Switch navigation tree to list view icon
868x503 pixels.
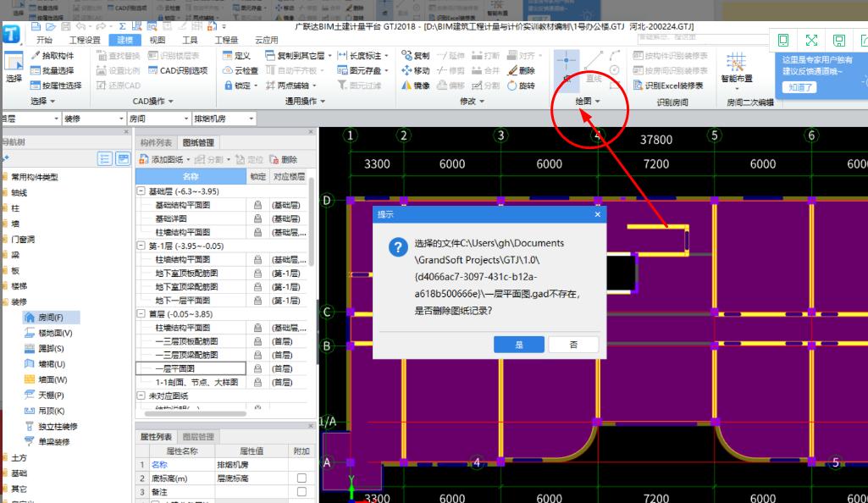tap(105, 159)
